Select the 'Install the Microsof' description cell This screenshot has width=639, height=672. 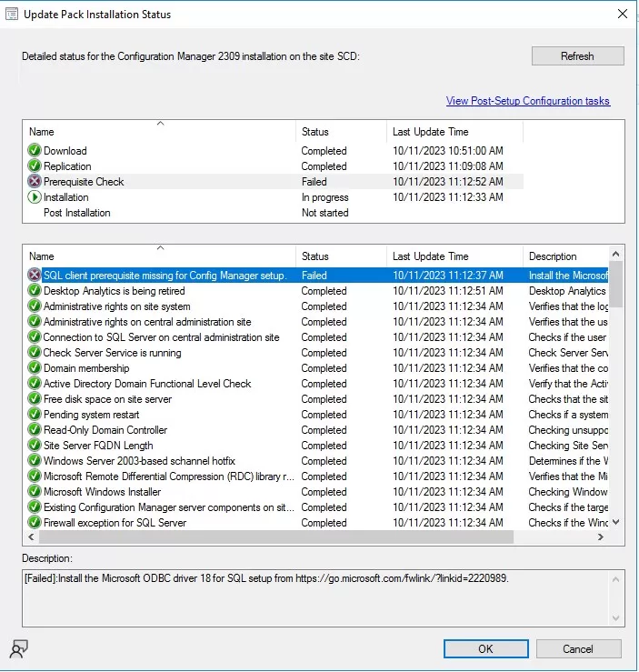(x=568, y=276)
